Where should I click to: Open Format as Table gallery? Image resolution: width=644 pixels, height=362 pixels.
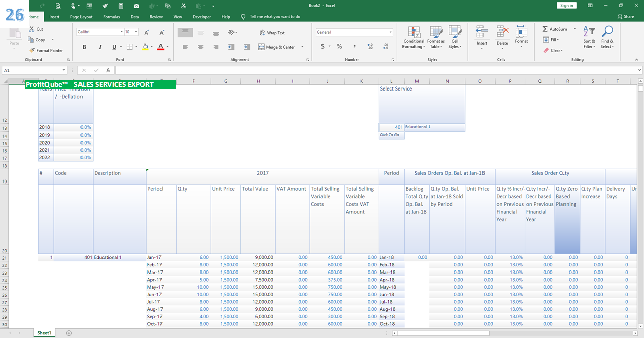click(436, 38)
